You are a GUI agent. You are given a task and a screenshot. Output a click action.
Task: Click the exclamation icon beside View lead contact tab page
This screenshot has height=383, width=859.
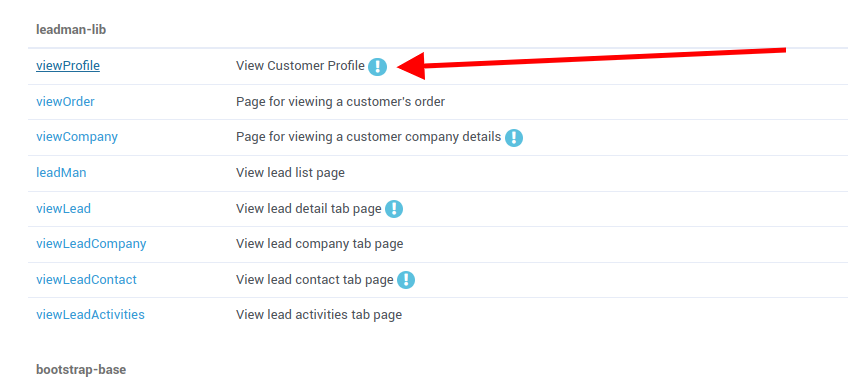click(406, 280)
